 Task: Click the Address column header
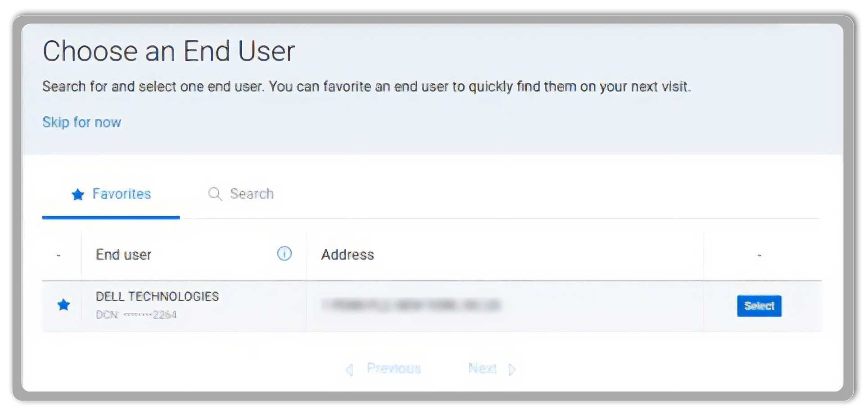(347, 255)
